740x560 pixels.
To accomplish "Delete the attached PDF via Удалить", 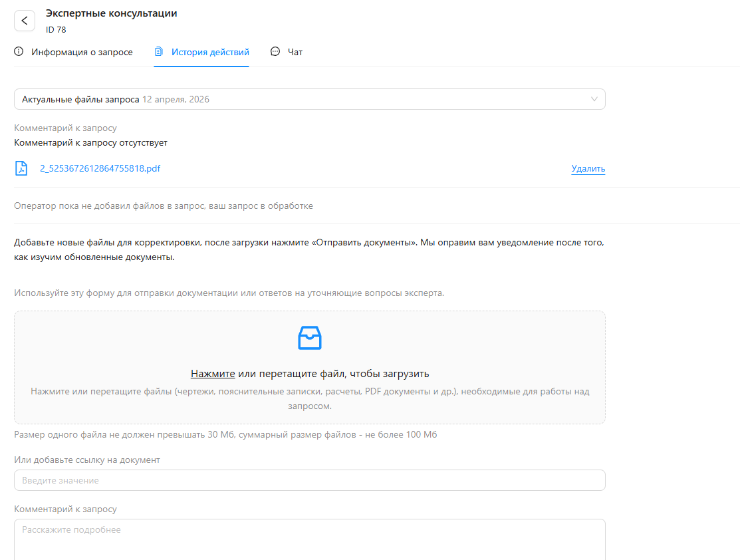I will pyautogui.click(x=588, y=169).
